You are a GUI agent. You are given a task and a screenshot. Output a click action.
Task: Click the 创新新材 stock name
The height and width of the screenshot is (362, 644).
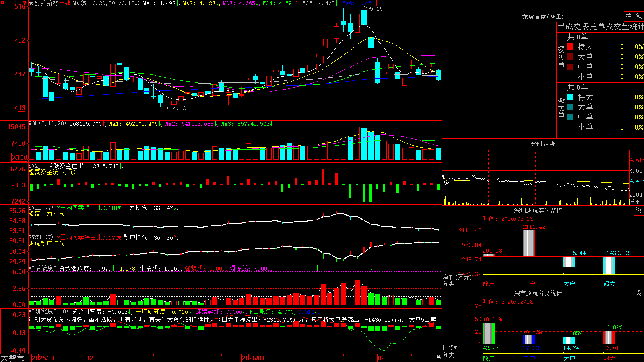click(x=46, y=3)
